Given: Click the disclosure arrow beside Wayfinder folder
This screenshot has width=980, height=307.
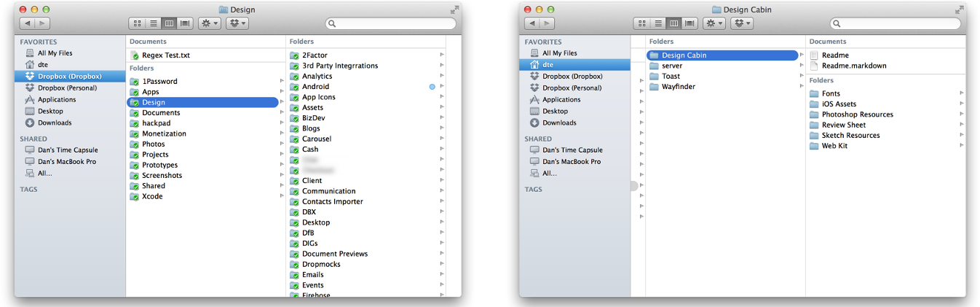Looking at the screenshot, I should pos(802,87).
